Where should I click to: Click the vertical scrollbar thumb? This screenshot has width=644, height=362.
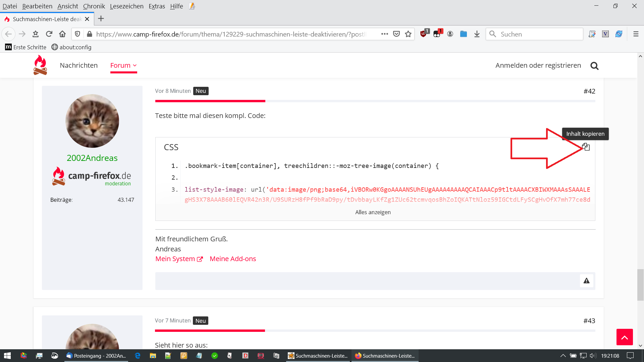click(x=640, y=284)
